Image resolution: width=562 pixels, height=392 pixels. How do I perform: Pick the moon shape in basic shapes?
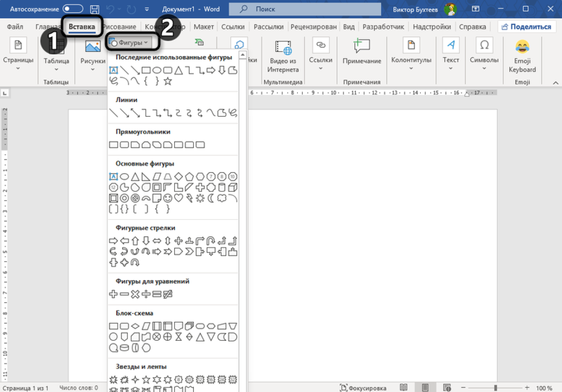coord(211,198)
